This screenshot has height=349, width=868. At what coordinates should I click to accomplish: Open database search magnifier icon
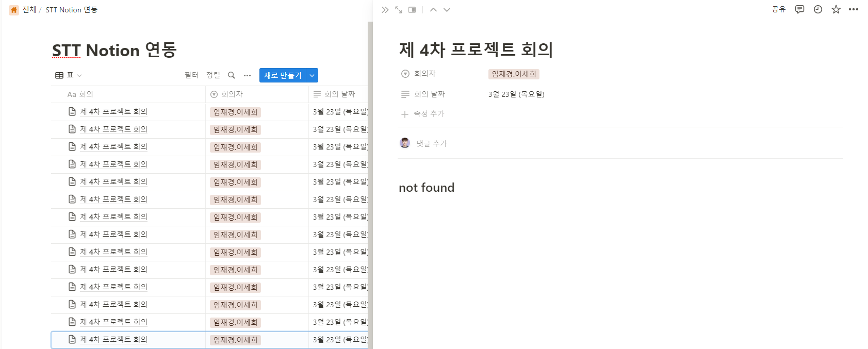232,75
